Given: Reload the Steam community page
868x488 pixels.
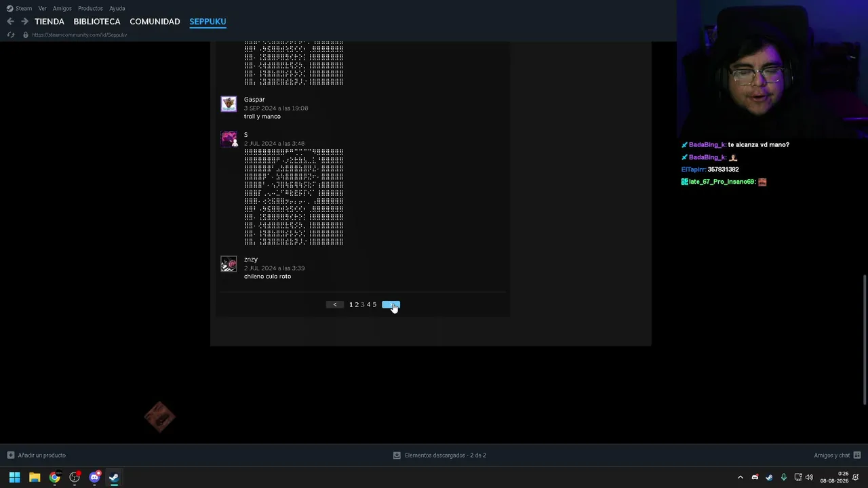Looking at the screenshot, I should click(10, 35).
